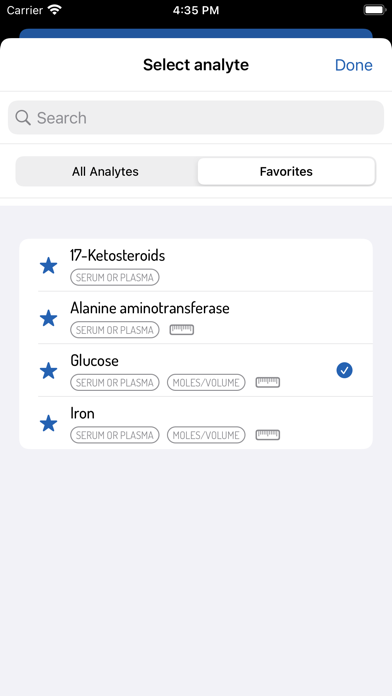
Task: Remove Glucose from favorites via star
Action: coord(48,371)
